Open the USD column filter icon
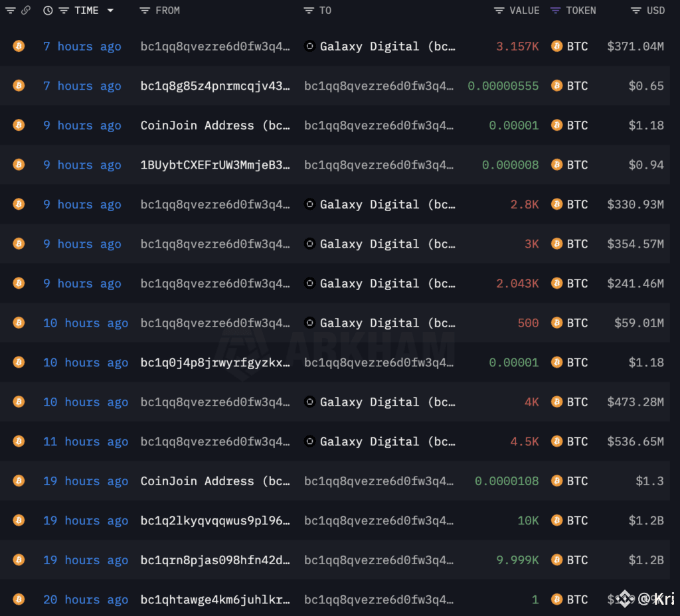 point(636,11)
